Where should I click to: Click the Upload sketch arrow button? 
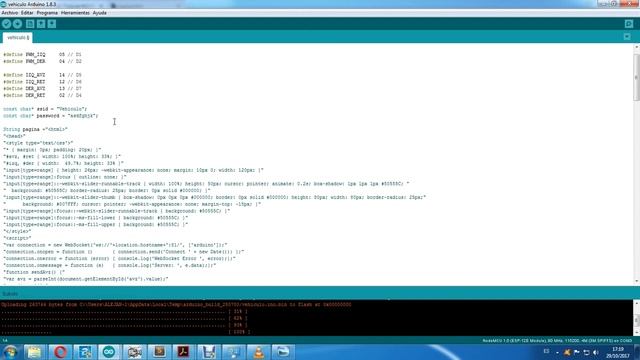coord(18,24)
